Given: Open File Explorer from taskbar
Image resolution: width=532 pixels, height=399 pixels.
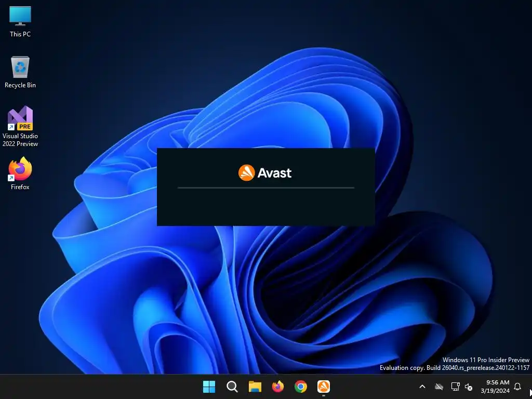Looking at the screenshot, I should [255, 387].
